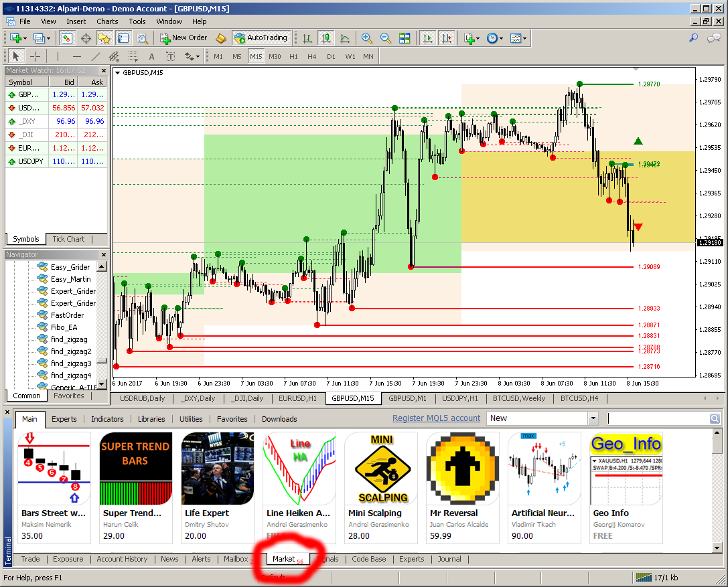The height and width of the screenshot is (587, 728).
Task: Click the MetaEditor book icon
Action: tap(221, 38)
